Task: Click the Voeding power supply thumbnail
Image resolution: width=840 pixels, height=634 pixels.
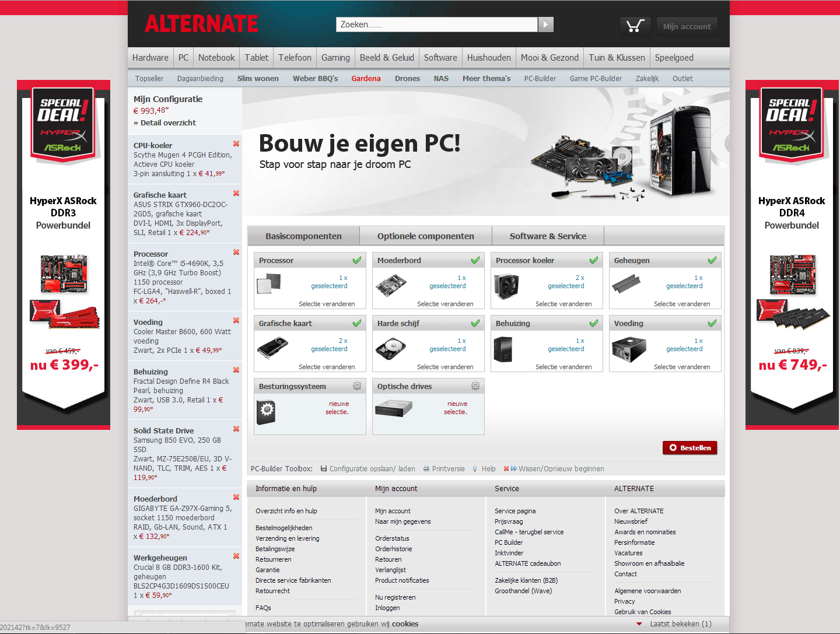Action: (629, 351)
